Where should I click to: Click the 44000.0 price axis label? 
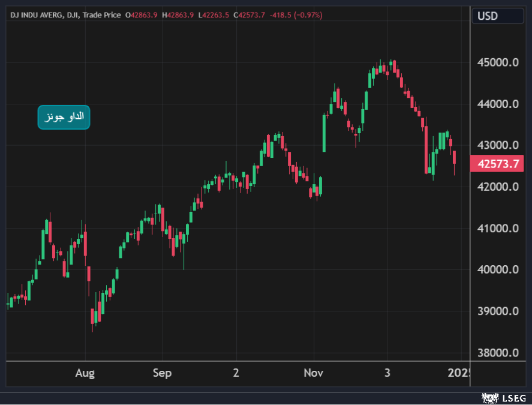[498, 104]
